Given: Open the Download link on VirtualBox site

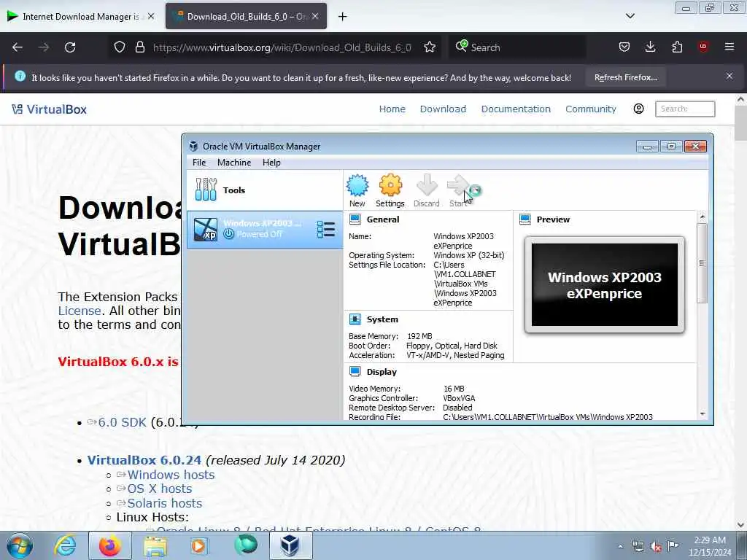Looking at the screenshot, I should (443, 109).
